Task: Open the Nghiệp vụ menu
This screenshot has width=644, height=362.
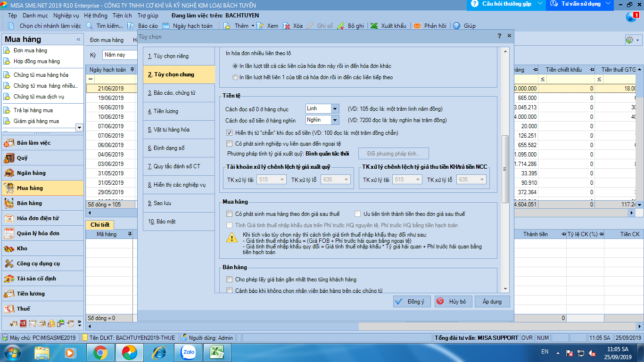Action: coord(66,16)
